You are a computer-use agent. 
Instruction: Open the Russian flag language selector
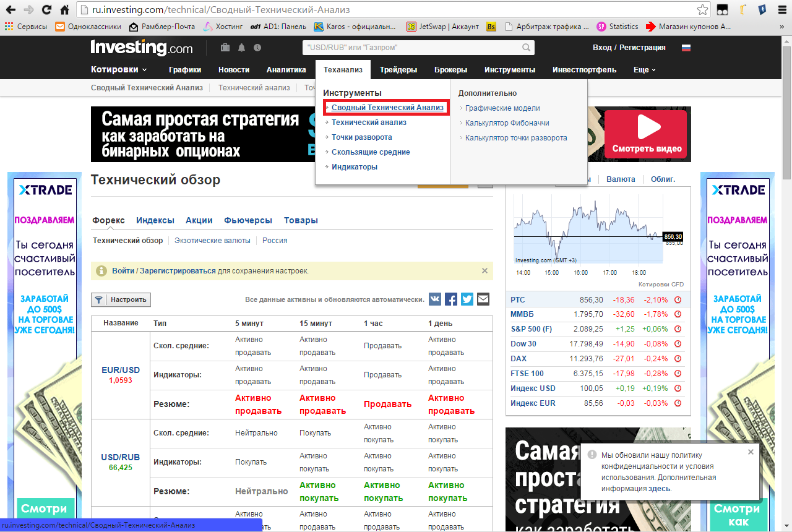686,48
